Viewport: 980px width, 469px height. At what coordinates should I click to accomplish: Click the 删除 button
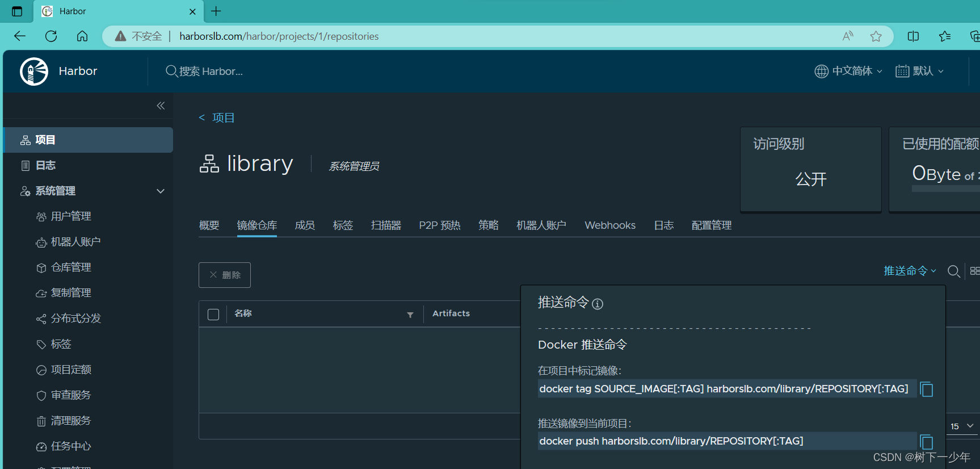pos(225,275)
